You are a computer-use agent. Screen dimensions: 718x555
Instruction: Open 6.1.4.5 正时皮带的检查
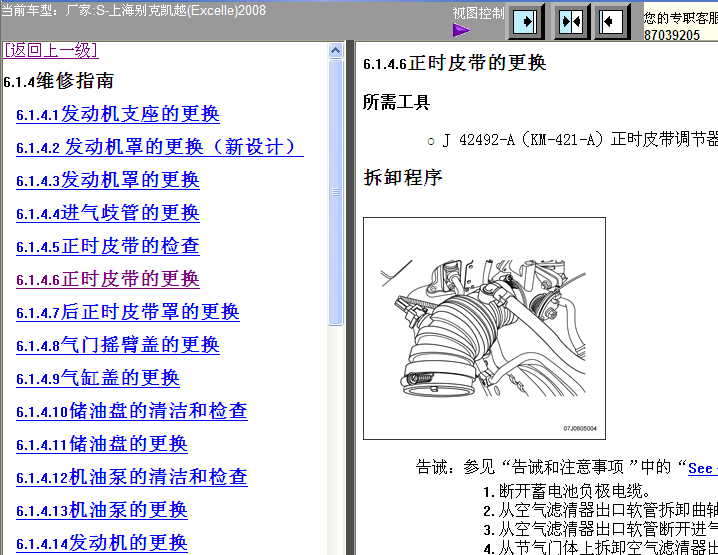pos(108,246)
